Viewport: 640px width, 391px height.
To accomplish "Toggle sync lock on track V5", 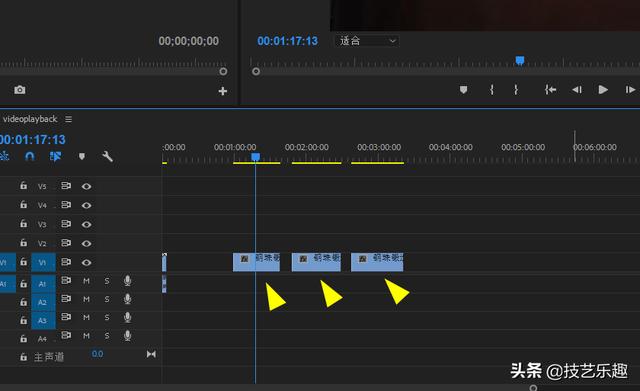I will click(66, 186).
